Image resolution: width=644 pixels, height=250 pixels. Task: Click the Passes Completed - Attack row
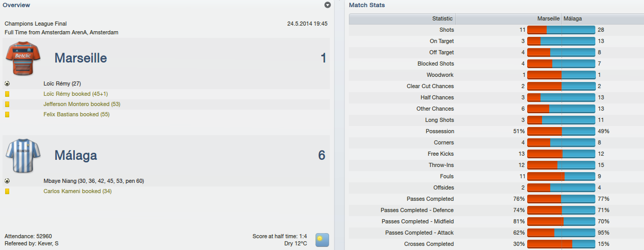coord(496,233)
